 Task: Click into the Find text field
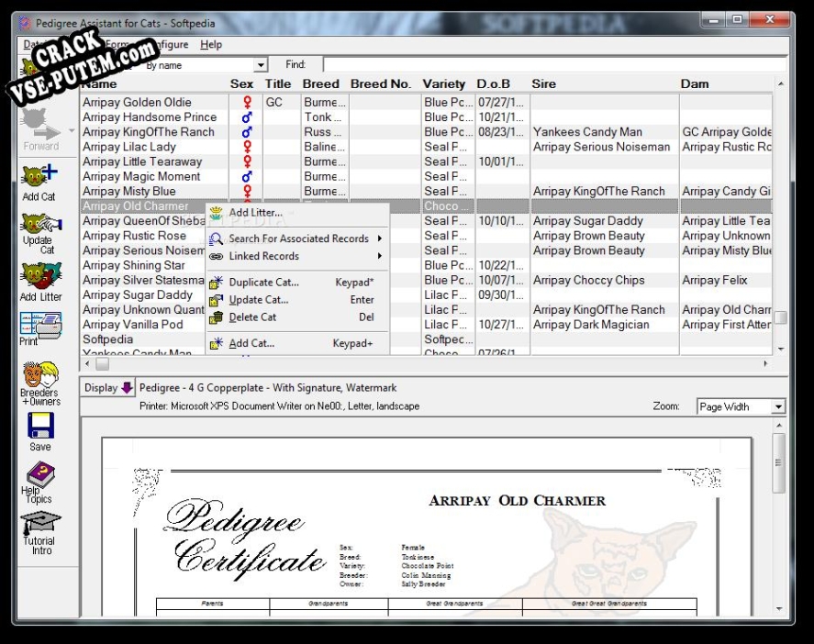(554, 65)
